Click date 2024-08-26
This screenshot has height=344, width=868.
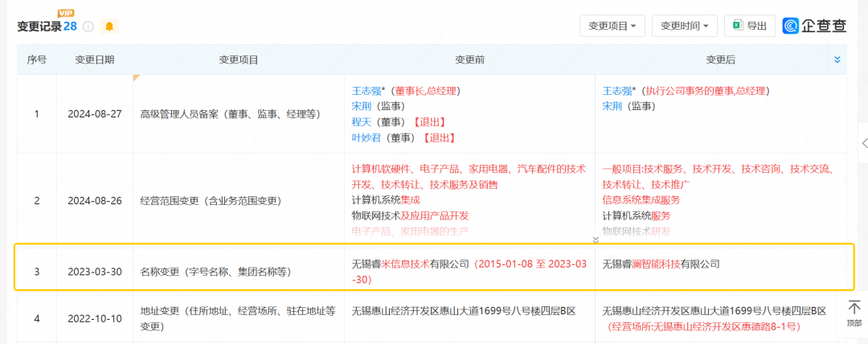coord(95,200)
